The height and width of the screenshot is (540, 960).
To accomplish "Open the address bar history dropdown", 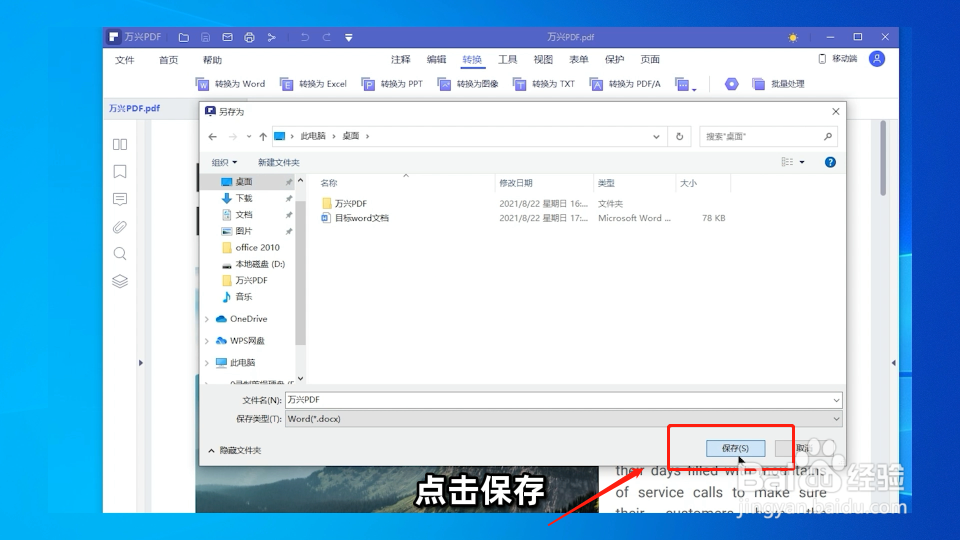I will pos(656,137).
